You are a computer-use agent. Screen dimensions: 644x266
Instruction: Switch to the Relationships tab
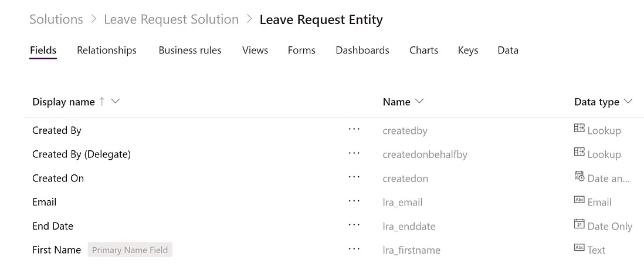click(107, 50)
